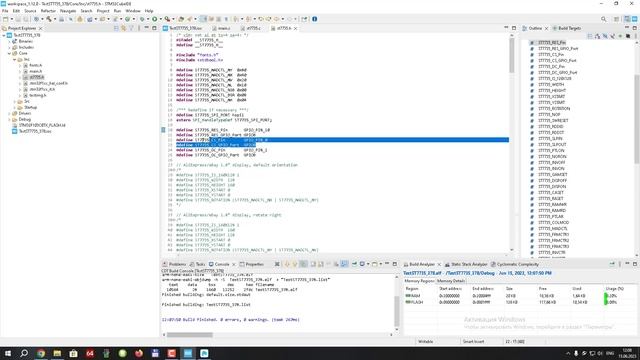This screenshot has height=360, width=640.
Task: Click Link with Editor icon in Project Explorer
Action: pos(124,28)
